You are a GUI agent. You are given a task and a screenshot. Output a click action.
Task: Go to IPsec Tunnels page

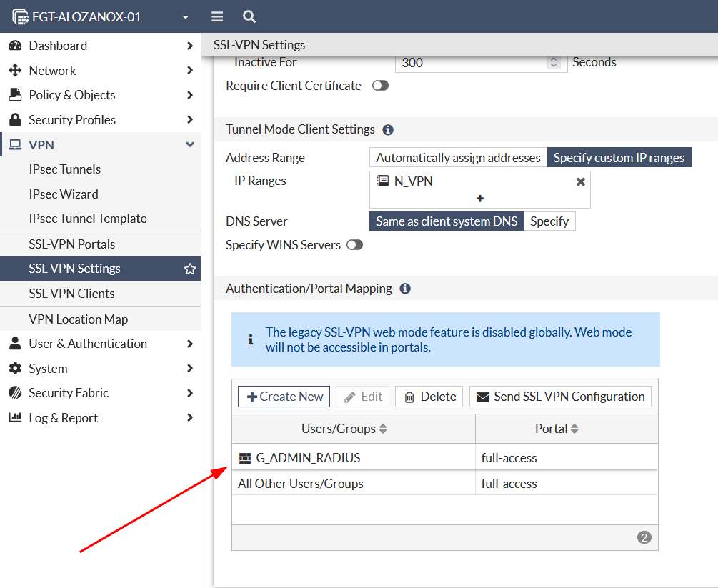tap(64, 169)
